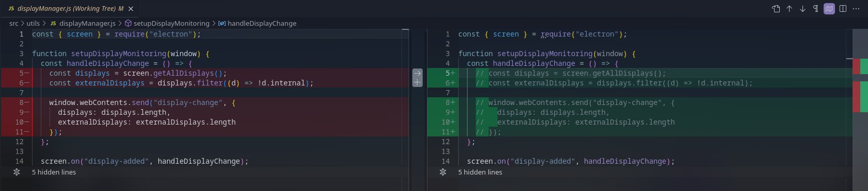The width and height of the screenshot is (868, 191).
Task: Click the stage change plus icon in the diff gutter
Action: pyautogui.click(x=417, y=82)
